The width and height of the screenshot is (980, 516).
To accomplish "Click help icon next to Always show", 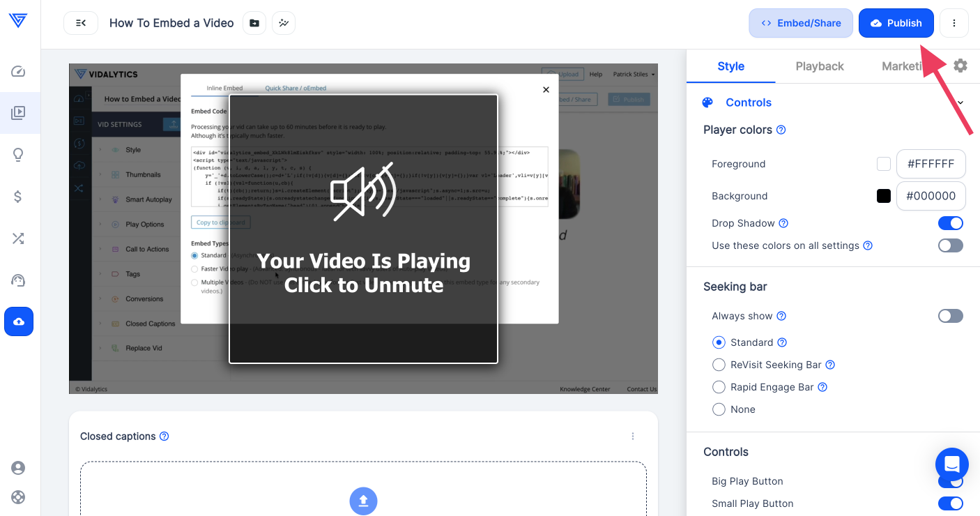I will tap(781, 316).
